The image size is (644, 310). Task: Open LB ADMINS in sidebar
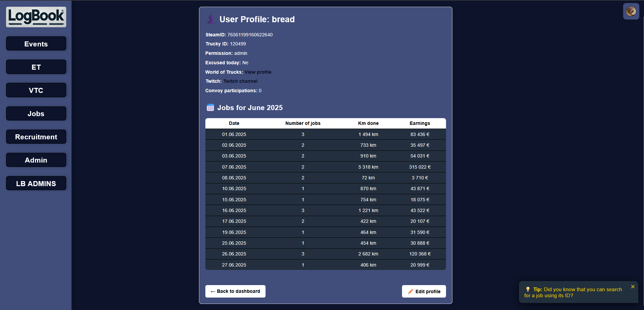tap(36, 183)
